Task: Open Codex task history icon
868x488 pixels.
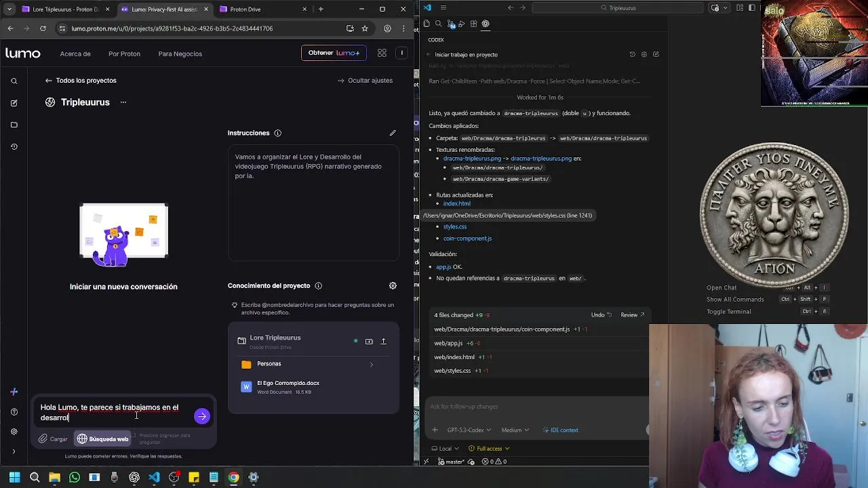Action: (x=632, y=54)
